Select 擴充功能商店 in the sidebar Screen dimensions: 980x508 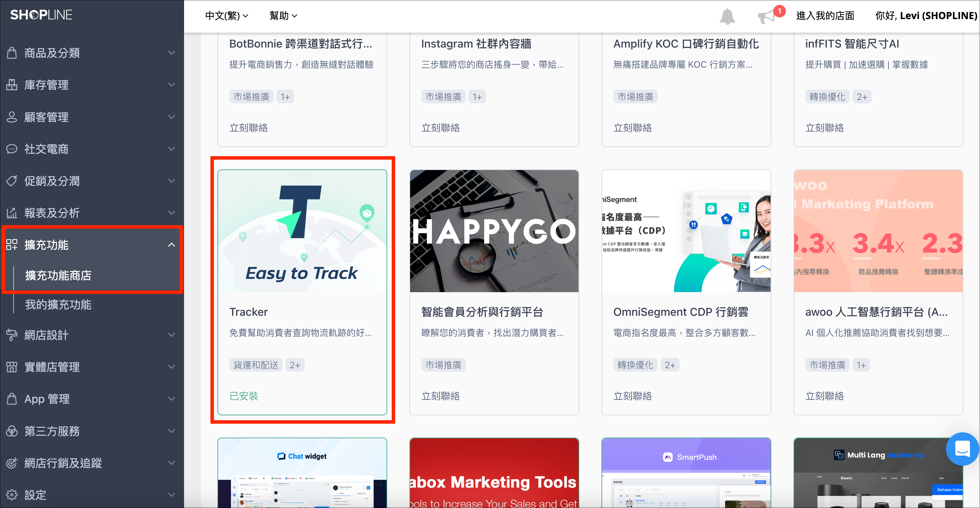58,275
